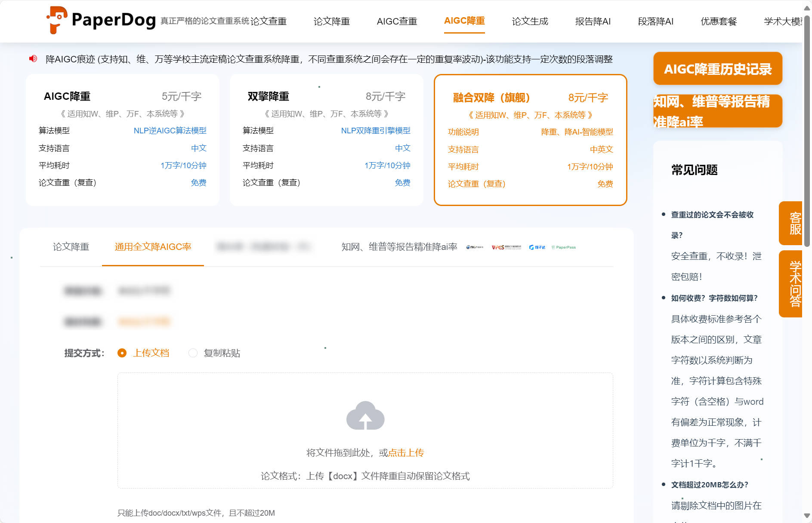Screen dimensions: 812x523
Task: Choose the 融合双降（旗舰） plan card
Action: click(531, 140)
